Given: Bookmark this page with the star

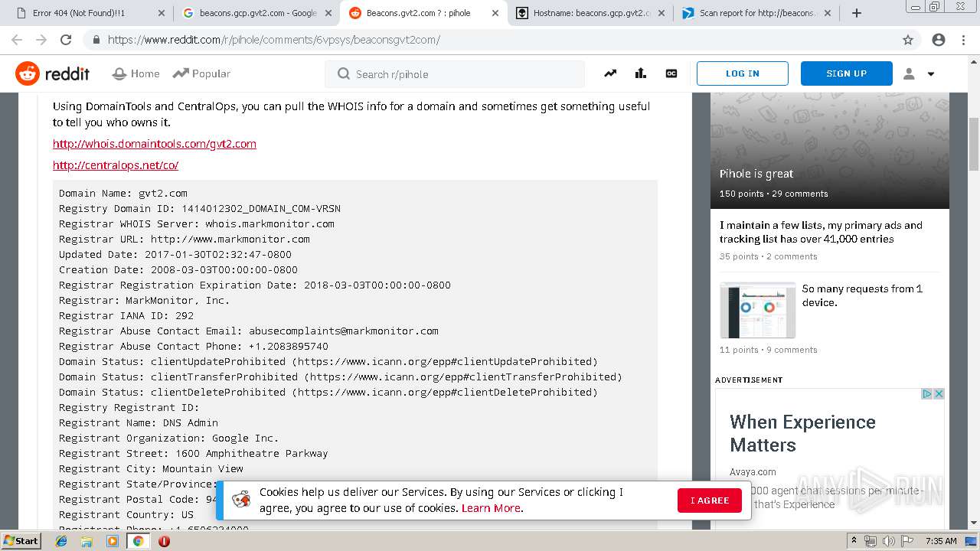Looking at the screenshot, I should [908, 40].
